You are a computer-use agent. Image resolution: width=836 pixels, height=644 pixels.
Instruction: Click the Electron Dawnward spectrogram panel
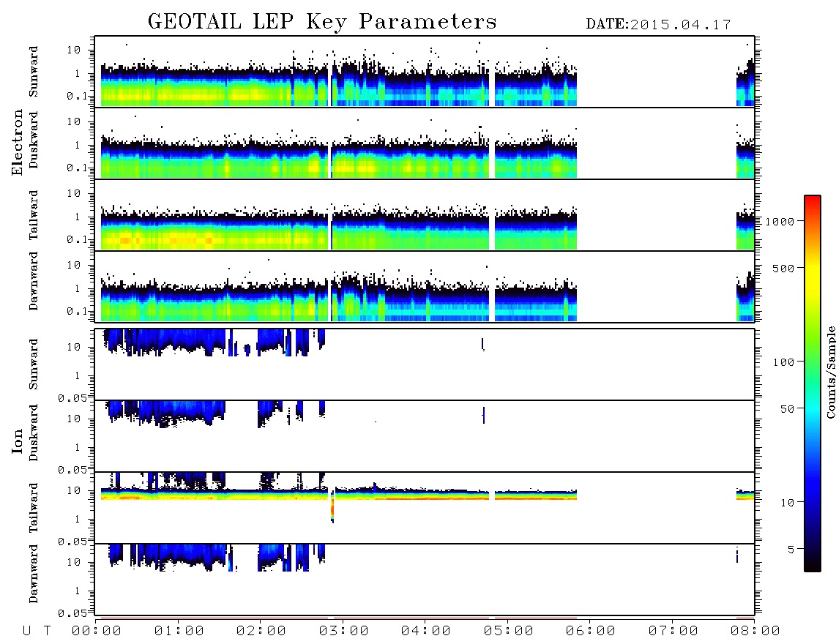click(425, 286)
